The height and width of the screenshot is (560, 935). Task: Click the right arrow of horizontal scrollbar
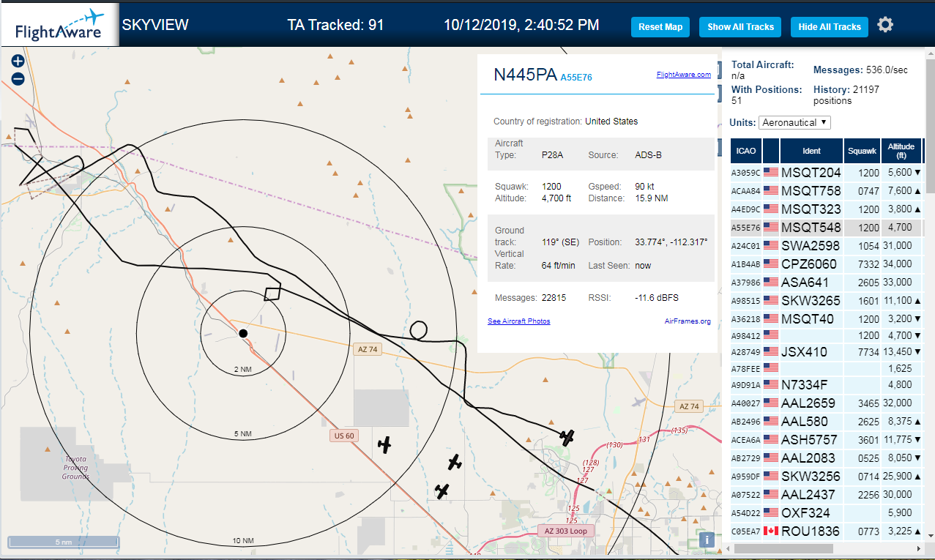point(919,548)
